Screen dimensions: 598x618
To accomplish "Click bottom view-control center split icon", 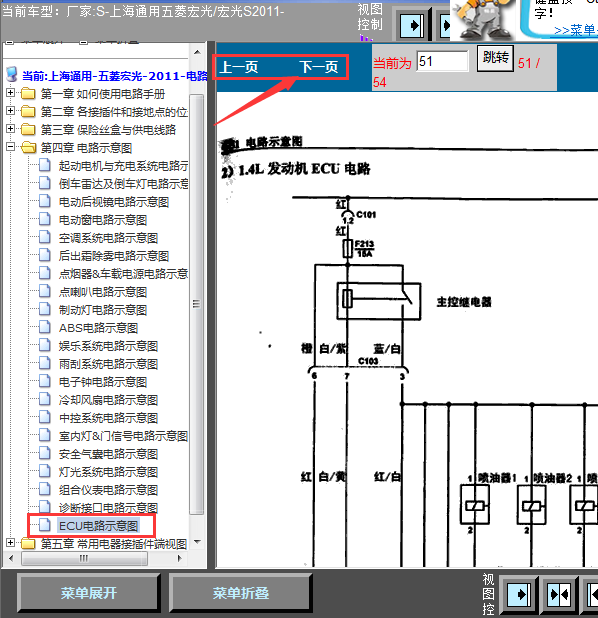I will pos(559,594).
